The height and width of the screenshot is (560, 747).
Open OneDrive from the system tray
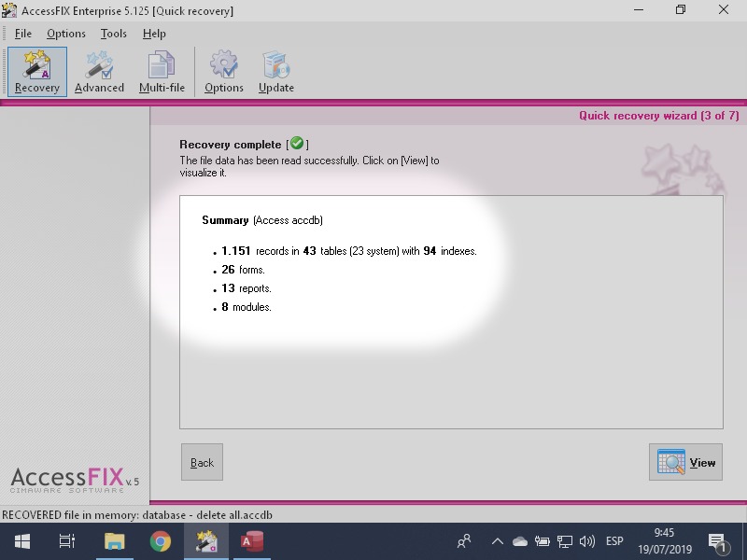tap(520, 540)
